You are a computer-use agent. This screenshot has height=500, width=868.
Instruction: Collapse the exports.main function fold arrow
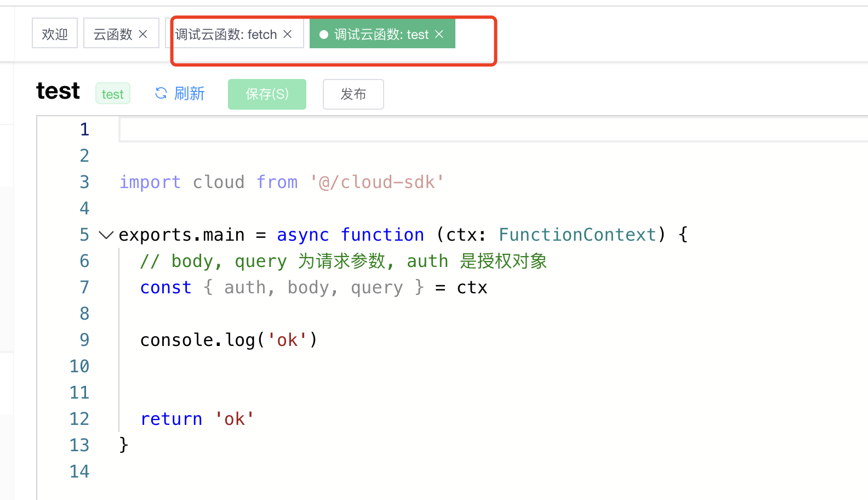click(x=106, y=235)
